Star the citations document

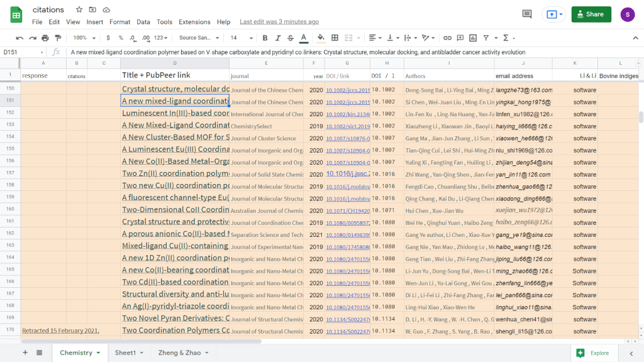[79, 10]
